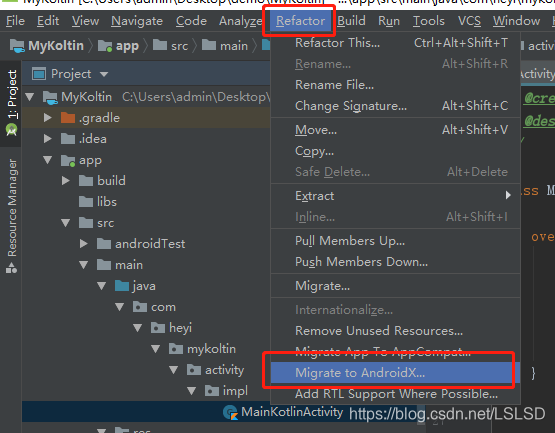Click the Refactor menu header
The height and width of the screenshot is (433, 555).
tap(300, 21)
